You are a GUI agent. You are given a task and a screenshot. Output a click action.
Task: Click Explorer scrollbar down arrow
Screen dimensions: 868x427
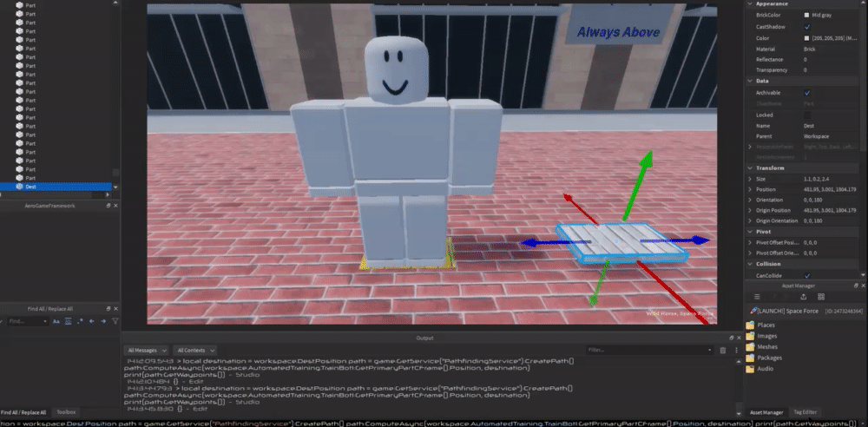click(115, 187)
